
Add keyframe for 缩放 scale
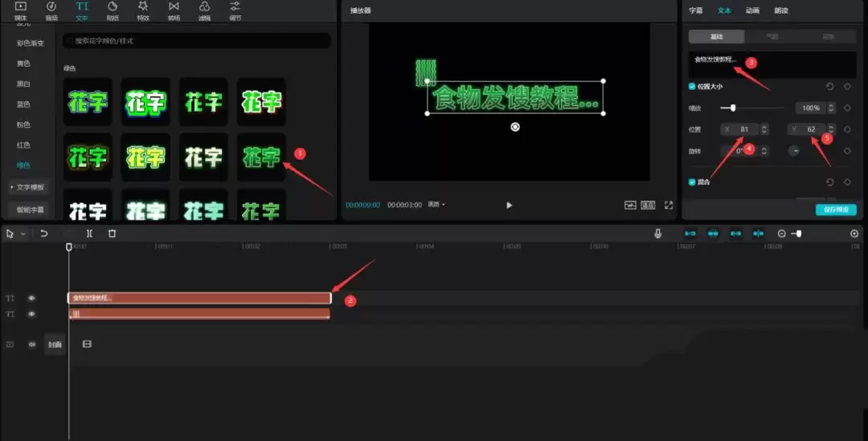[x=847, y=108]
